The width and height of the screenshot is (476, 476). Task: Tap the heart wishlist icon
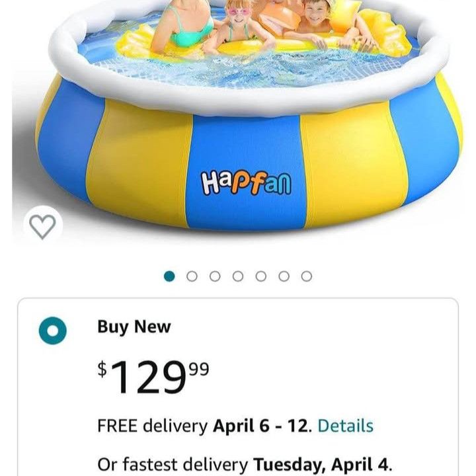point(43,225)
